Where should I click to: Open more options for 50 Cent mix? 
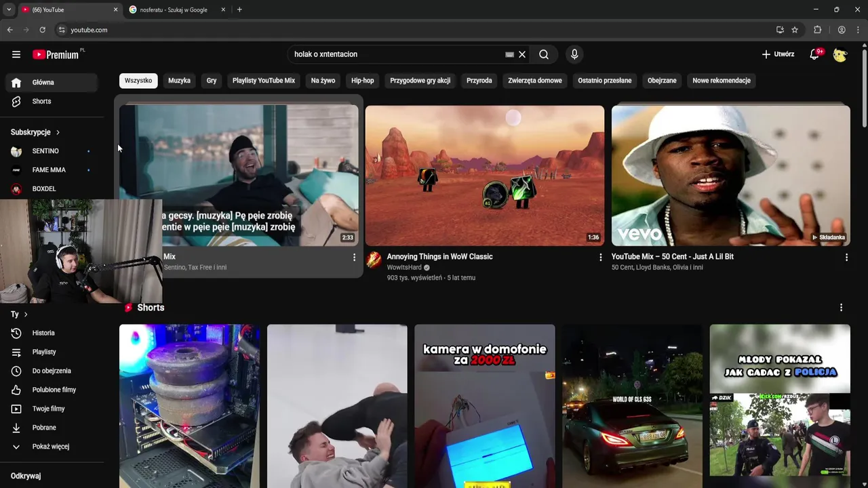pyautogui.click(x=846, y=258)
